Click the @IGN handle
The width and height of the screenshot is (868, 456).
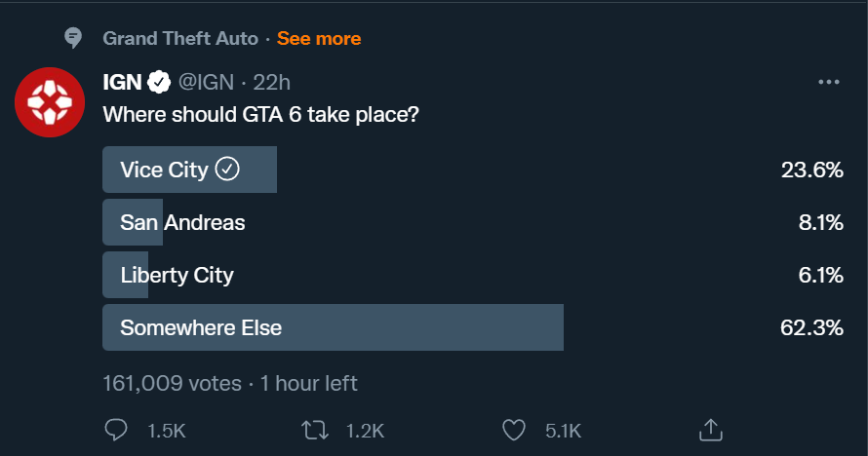point(207,83)
